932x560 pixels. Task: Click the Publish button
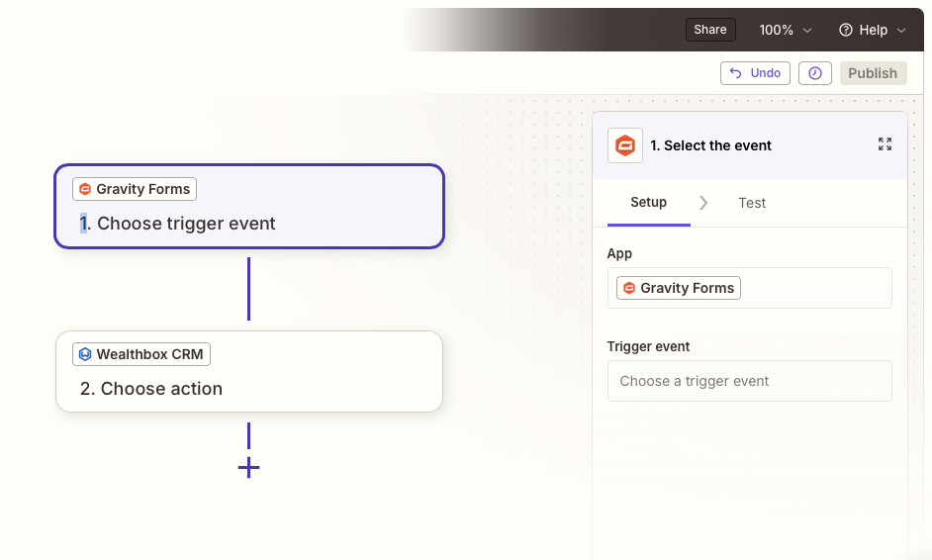873,73
